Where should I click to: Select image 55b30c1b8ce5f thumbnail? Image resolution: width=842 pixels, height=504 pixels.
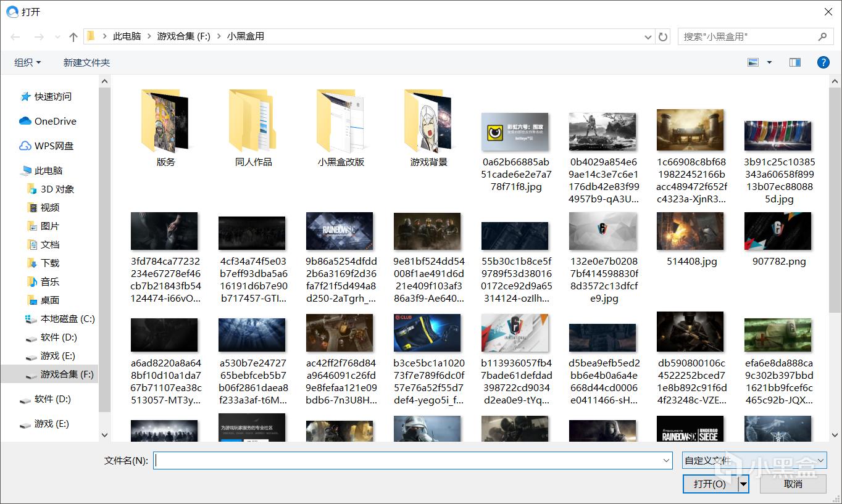[x=515, y=236]
